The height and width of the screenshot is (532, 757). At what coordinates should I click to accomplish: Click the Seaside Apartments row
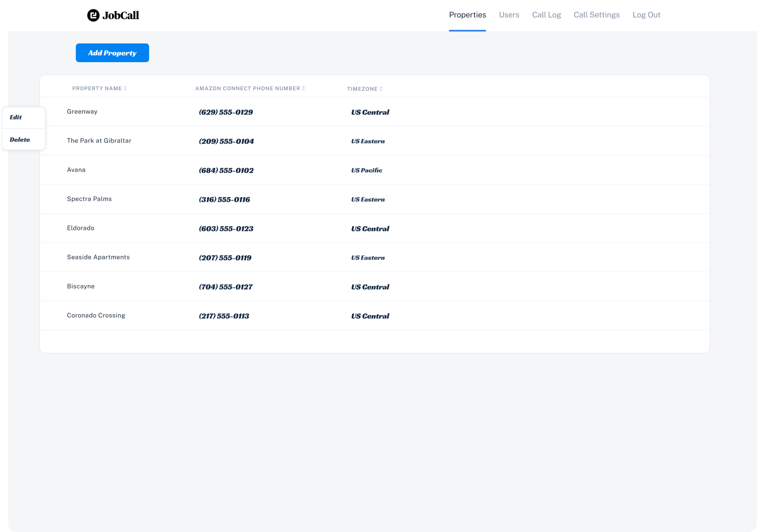tap(98, 257)
